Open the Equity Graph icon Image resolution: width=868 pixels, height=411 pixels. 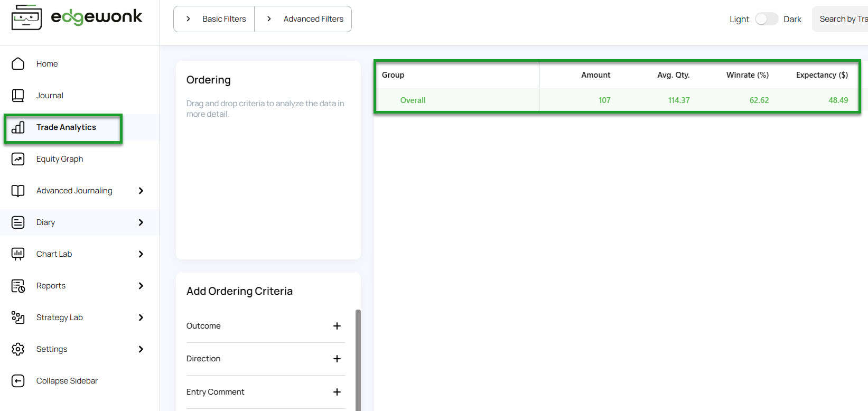click(18, 159)
